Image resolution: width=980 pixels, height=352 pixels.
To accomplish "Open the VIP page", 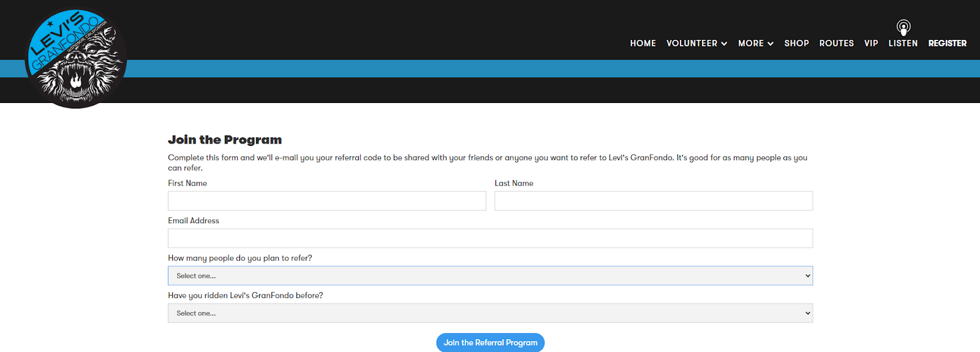I will (x=871, y=44).
